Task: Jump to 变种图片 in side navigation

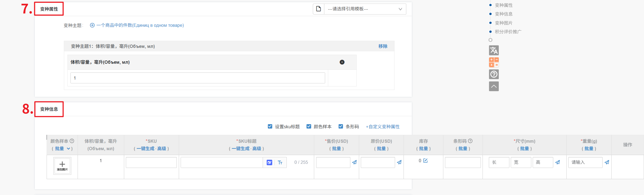Action: (503, 23)
